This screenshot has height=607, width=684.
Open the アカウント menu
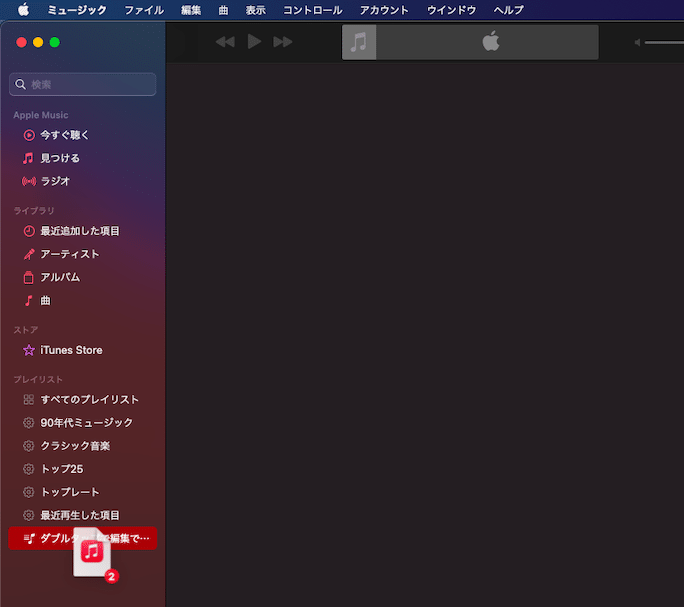click(x=384, y=10)
